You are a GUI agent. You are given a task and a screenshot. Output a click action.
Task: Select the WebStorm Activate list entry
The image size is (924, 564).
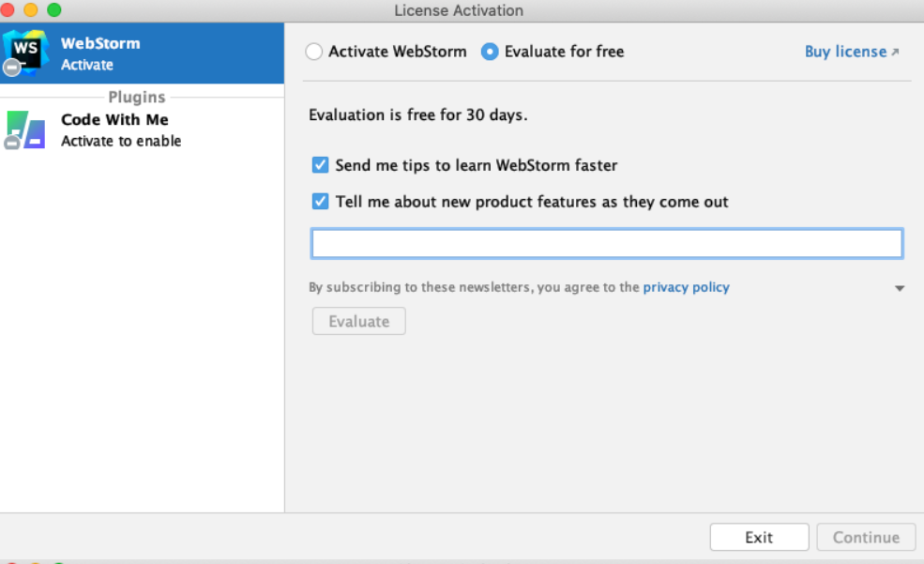point(141,53)
